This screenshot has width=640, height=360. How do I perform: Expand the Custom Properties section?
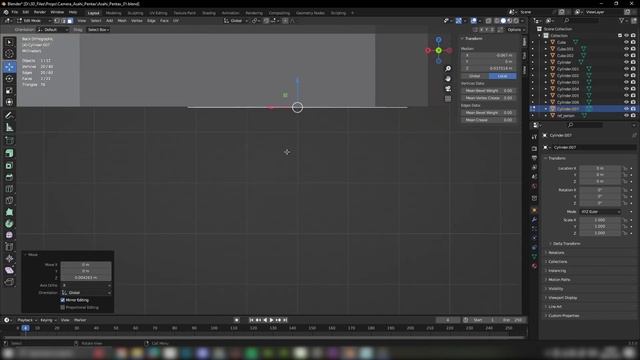564,316
